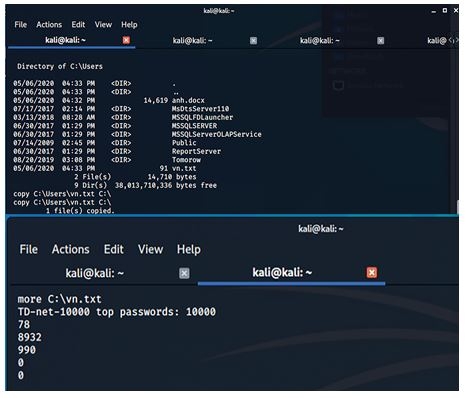467x398 pixels.
Task: Open Actions menu in upper terminal window
Action: 49,25
